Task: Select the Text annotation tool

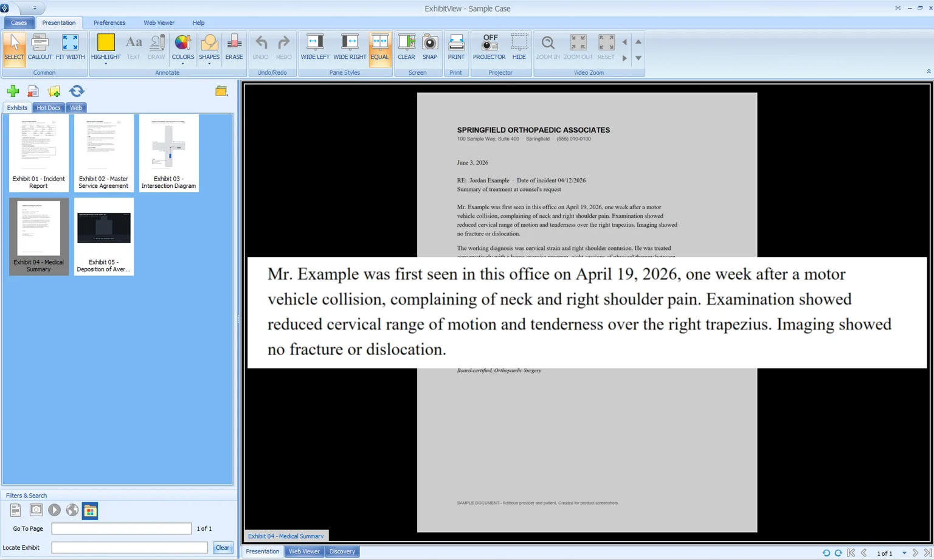Action: pos(133,48)
